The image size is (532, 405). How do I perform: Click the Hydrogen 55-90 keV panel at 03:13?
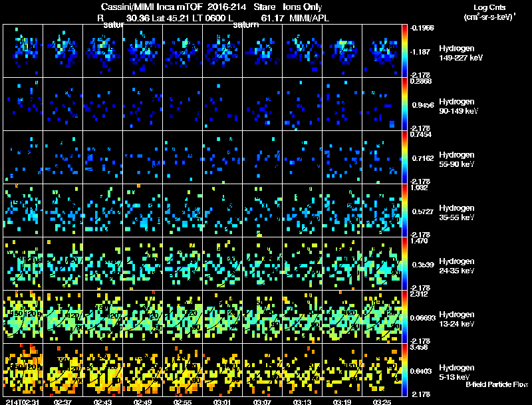[303, 158]
